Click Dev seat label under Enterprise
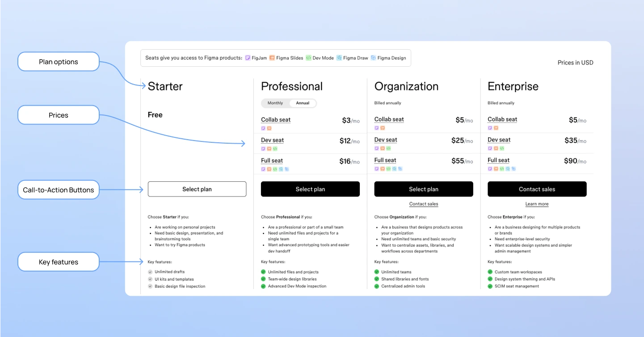The height and width of the screenshot is (337, 644). pyautogui.click(x=499, y=140)
